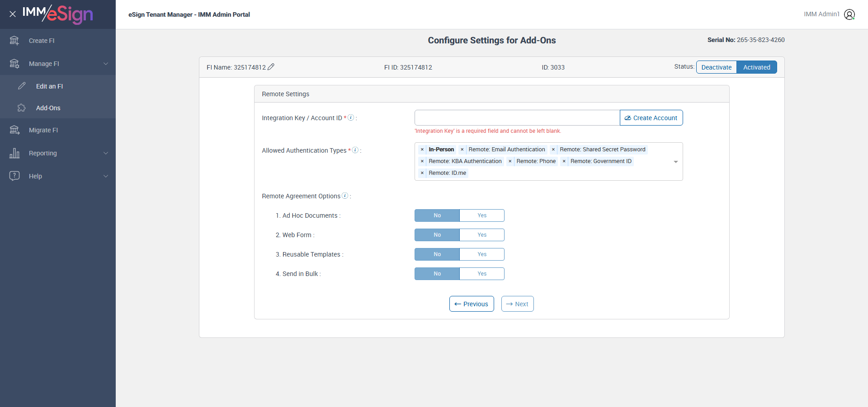Click the Edit an FI pencil icon
Viewport: 868px width, 407px height.
tap(22, 86)
